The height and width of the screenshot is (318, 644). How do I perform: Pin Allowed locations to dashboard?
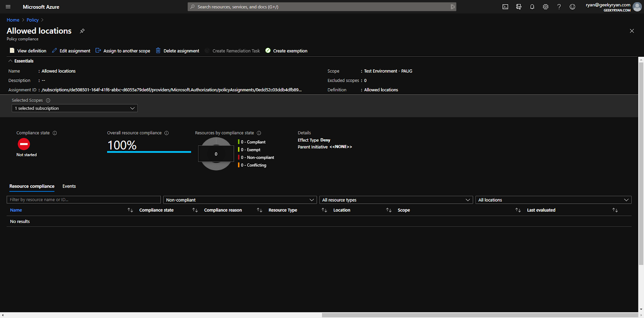click(x=82, y=31)
